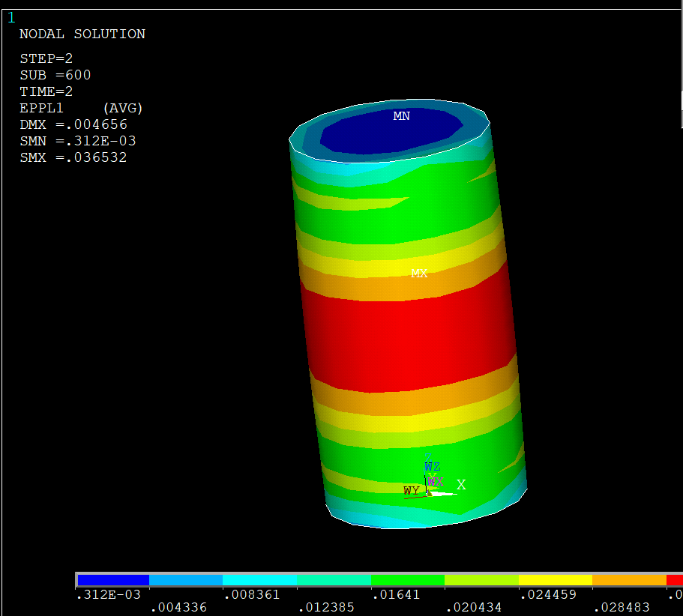Click legend value .020434

474,607
